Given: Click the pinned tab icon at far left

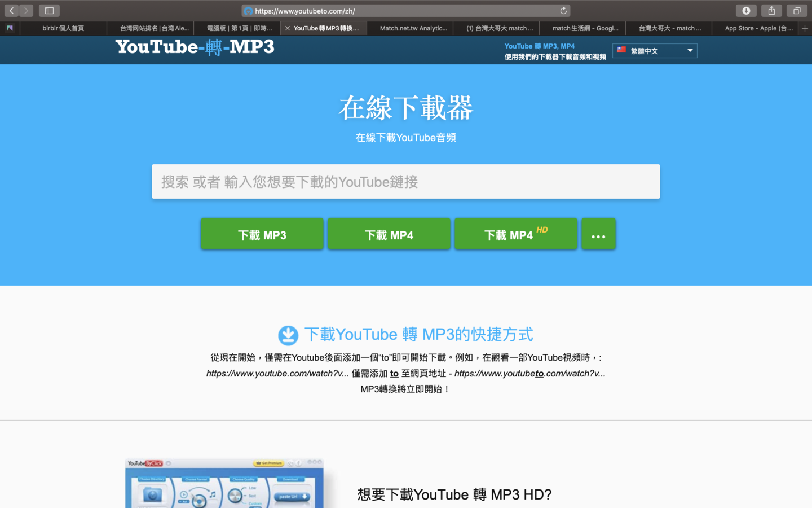Looking at the screenshot, I should coord(10,28).
